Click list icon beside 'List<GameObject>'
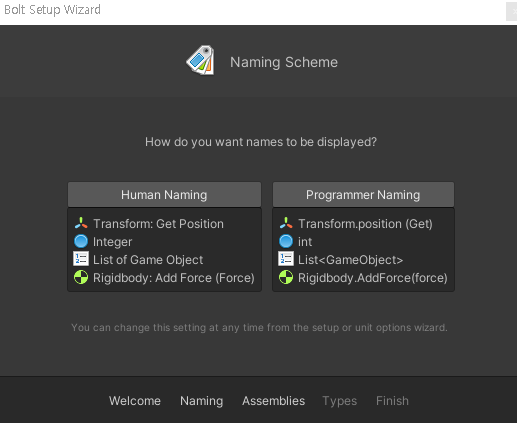 point(286,259)
